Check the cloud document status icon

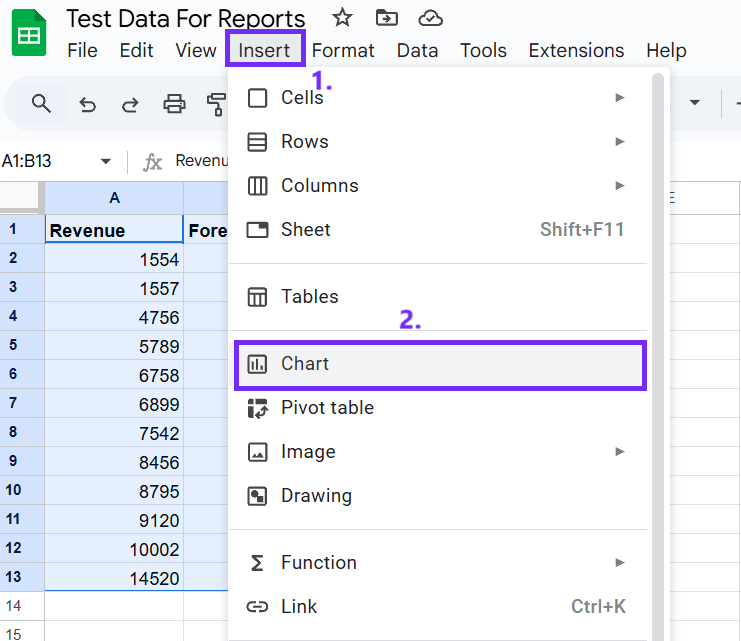tap(431, 19)
